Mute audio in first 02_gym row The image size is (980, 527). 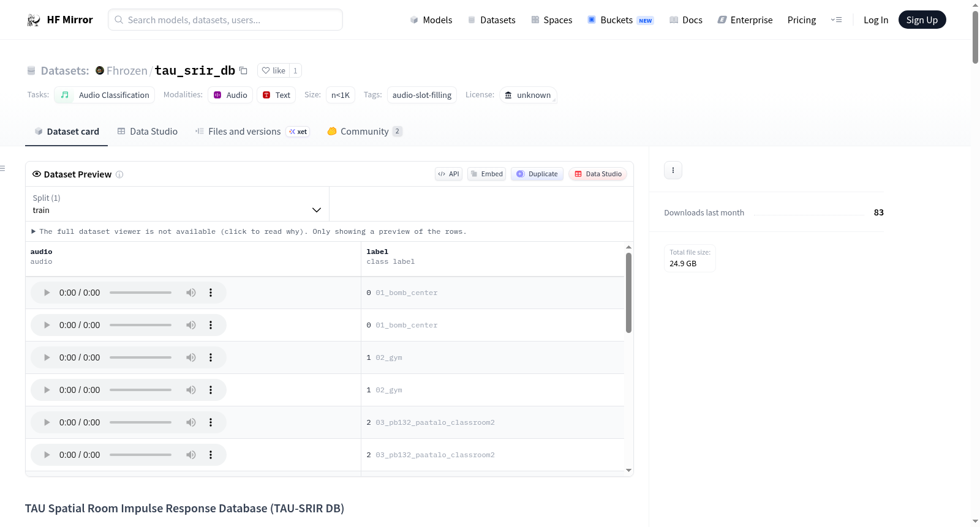pyautogui.click(x=191, y=357)
